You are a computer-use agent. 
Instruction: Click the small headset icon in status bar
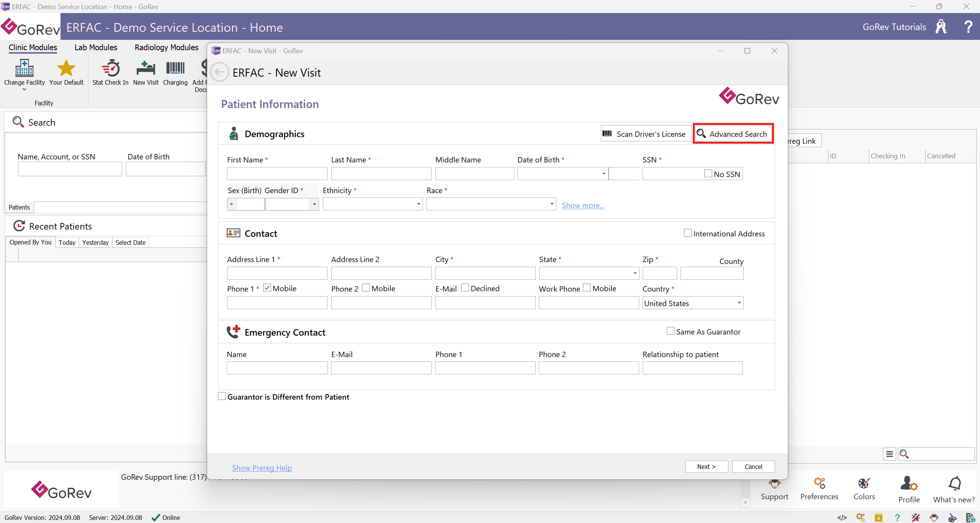coord(934,518)
